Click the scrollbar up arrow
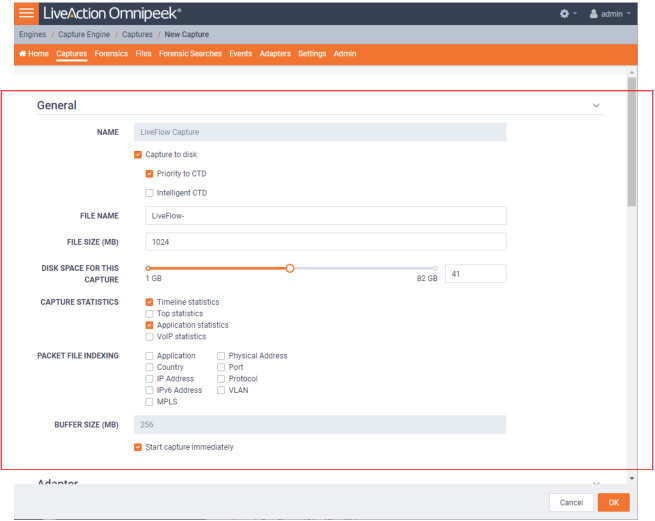 point(632,73)
